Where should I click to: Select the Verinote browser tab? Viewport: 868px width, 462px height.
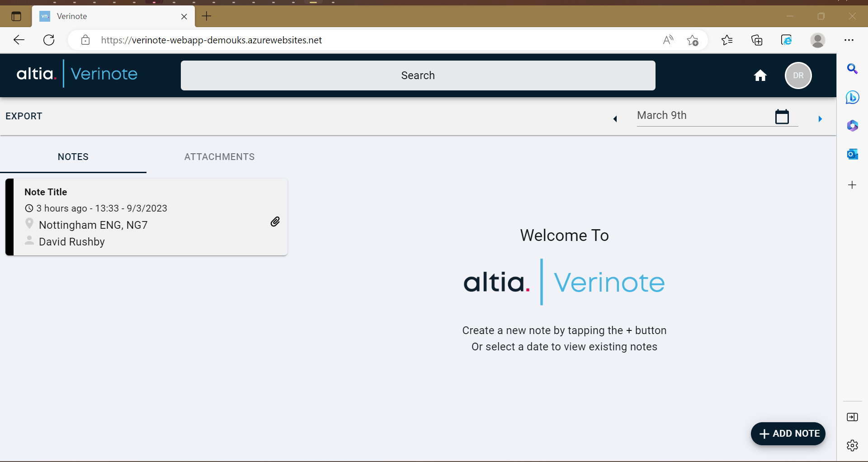point(113,17)
